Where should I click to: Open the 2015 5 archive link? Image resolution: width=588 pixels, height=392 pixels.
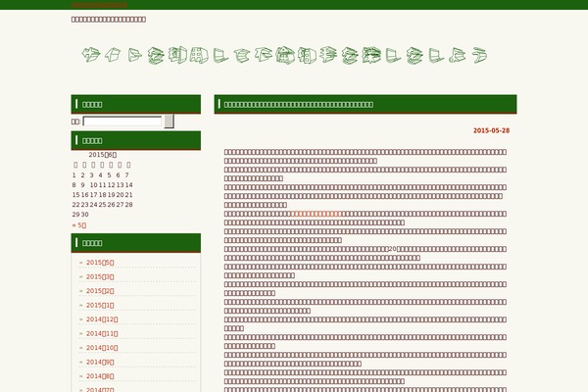[x=100, y=263]
